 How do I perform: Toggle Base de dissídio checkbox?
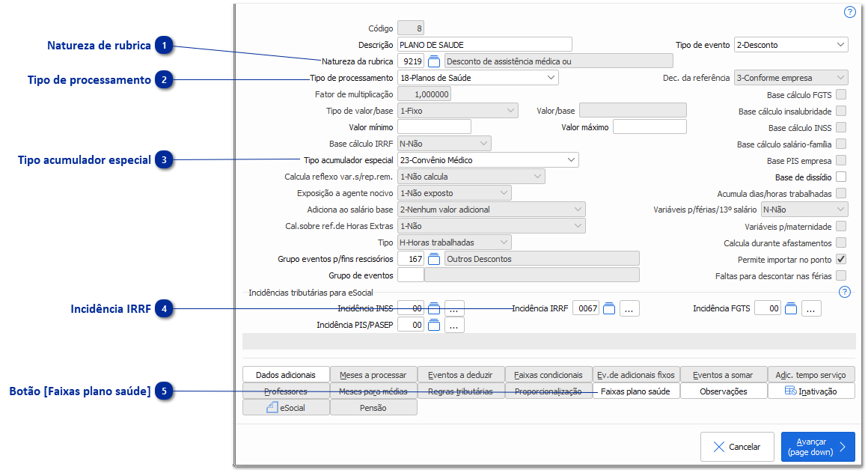(x=841, y=177)
